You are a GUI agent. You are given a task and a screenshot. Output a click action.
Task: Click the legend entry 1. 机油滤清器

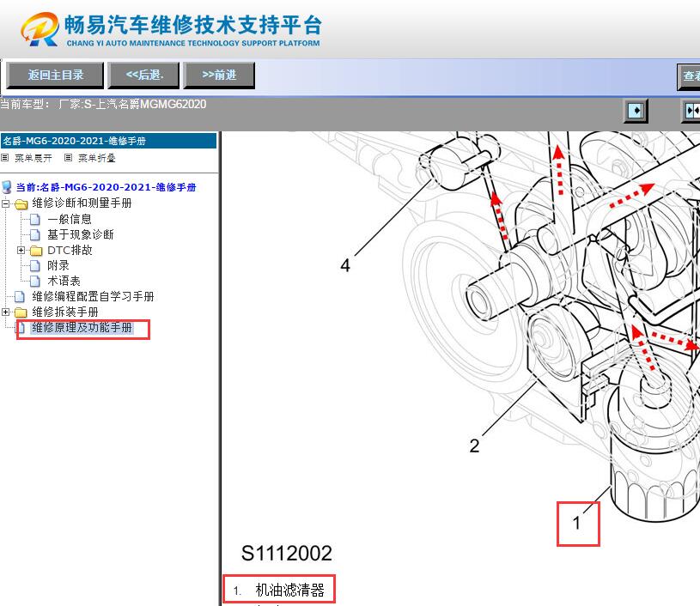tap(279, 590)
